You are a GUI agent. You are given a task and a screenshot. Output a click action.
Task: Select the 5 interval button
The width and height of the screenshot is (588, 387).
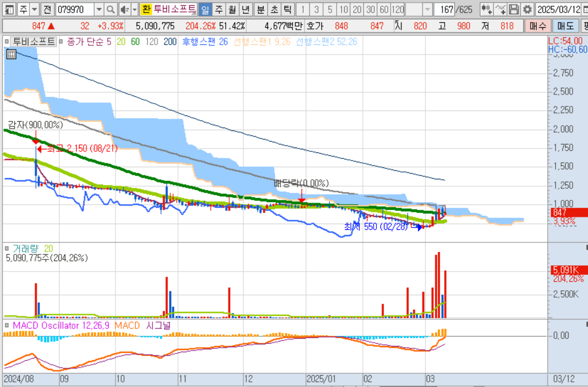coord(330,9)
